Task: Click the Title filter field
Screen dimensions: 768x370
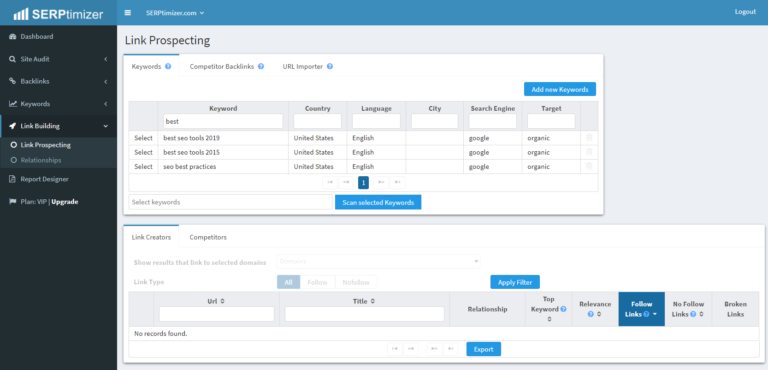Action: (364, 314)
